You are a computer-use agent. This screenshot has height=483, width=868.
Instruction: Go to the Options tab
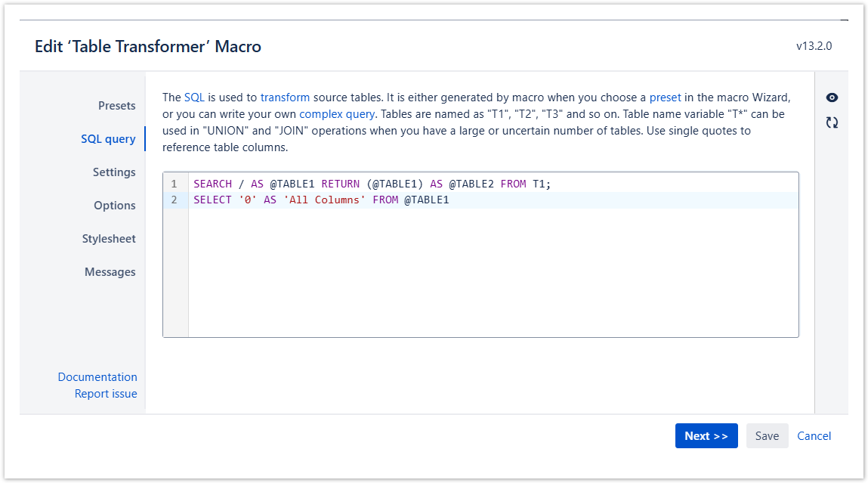115,206
